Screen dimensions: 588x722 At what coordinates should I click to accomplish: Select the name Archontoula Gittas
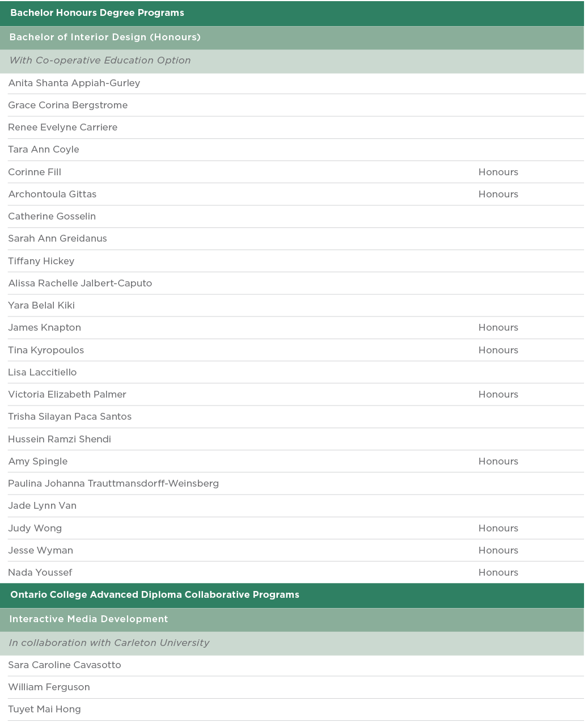[x=52, y=194]
